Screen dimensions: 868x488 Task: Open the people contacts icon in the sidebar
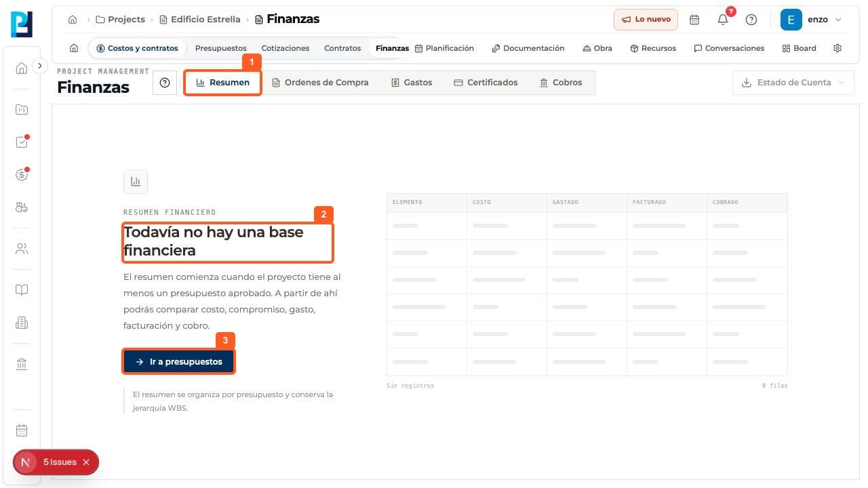coord(22,249)
